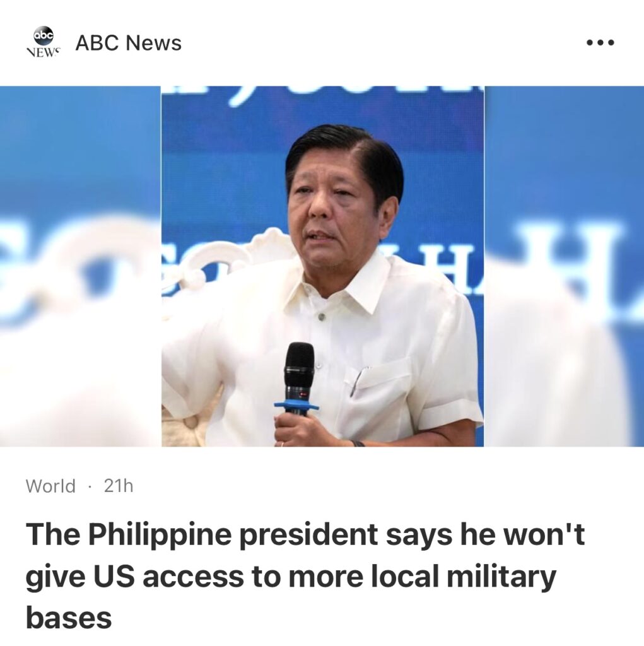Click the 21h timestamp
The height and width of the screenshot is (646, 644).
[x=119, y=486]
